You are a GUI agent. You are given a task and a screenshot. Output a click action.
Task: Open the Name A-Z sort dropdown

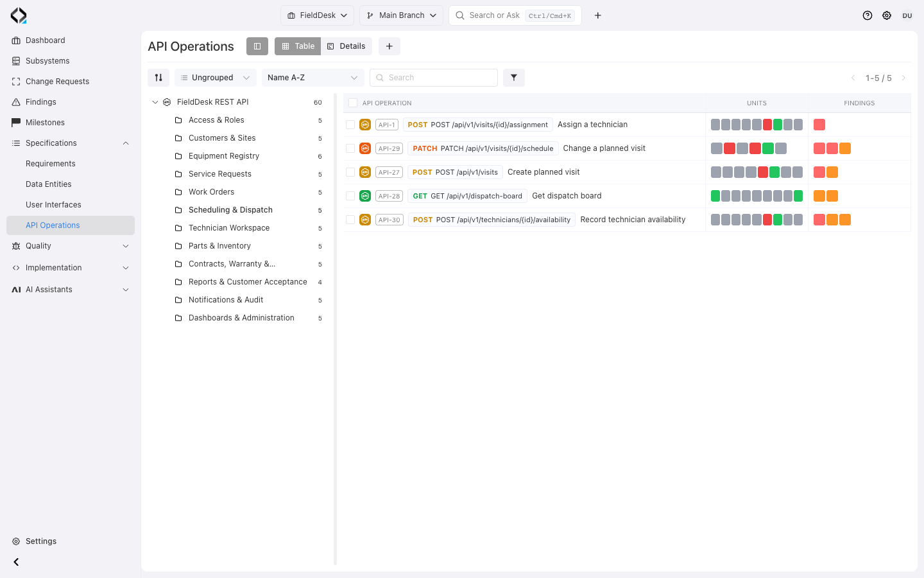click(313, 78)
